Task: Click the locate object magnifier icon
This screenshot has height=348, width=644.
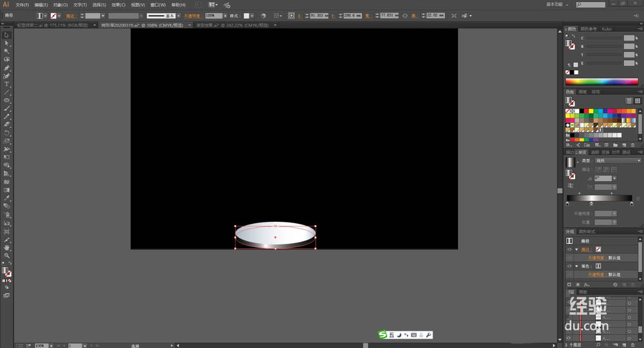Action: click(598, 345)
